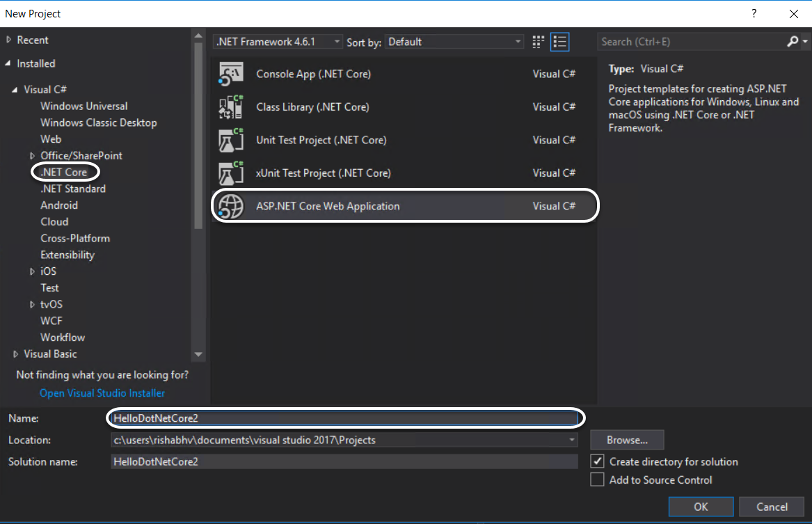Select the Android category
Viewport: 812px width, 524px height.
59,205
